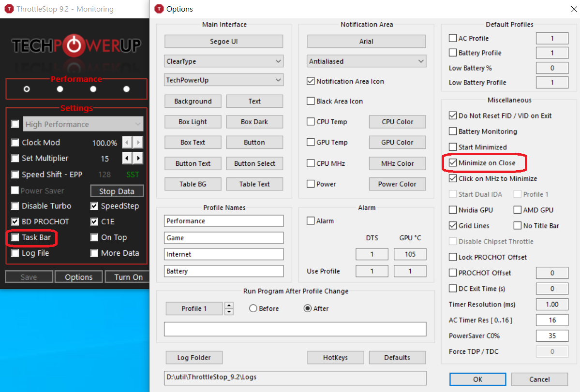This screenshot has height=392, width=580.
Task: Increment the Profile 1 spinner up arrow
Action: 229,305
